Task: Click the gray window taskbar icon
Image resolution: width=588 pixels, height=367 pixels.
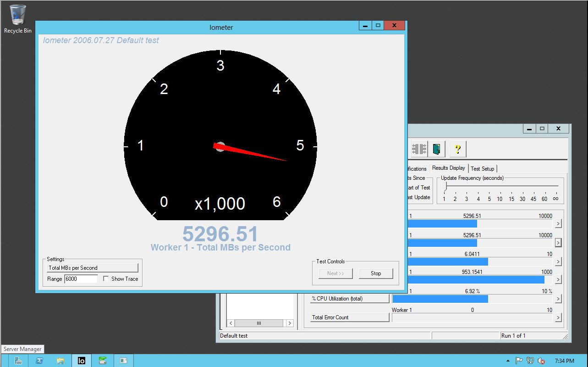Action: coord(123,361)
